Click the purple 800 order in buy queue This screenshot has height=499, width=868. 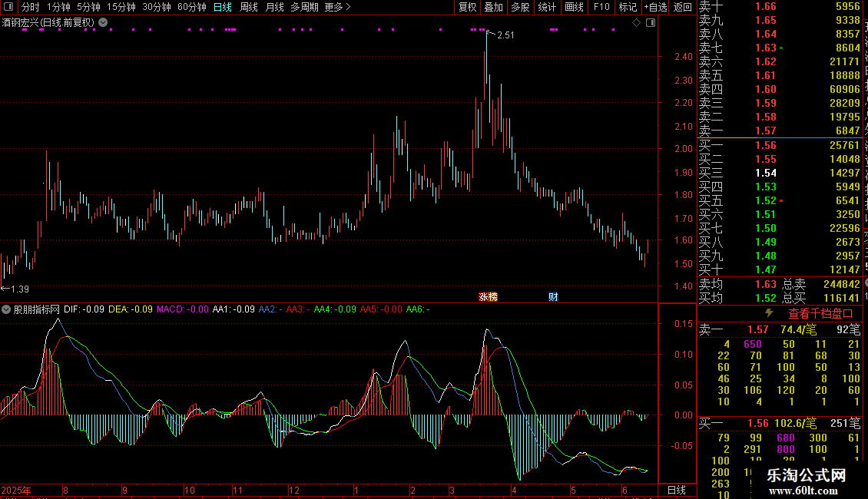tap(786, 449)
